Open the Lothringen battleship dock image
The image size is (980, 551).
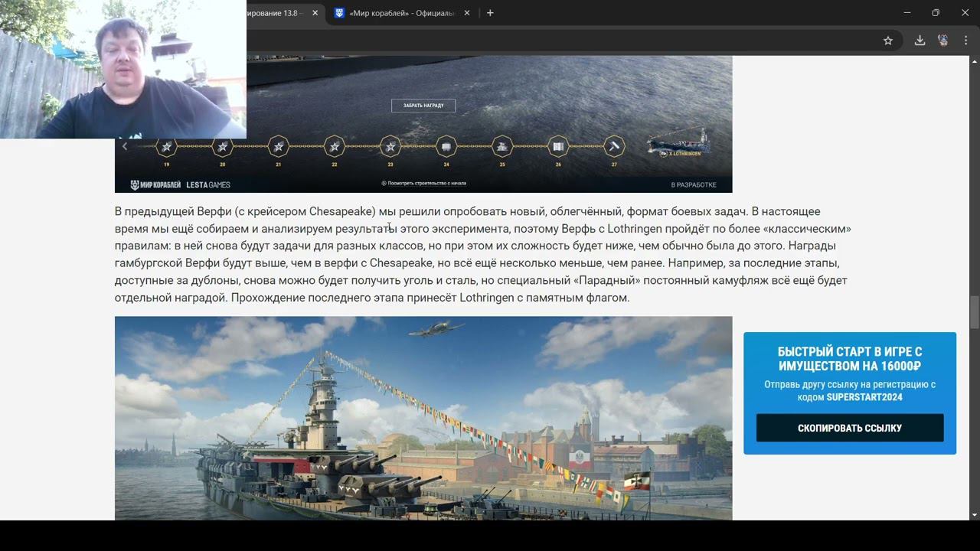pyautogui.click(x=423, y=419)
